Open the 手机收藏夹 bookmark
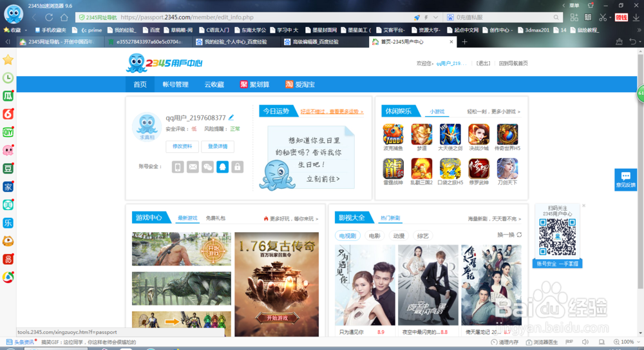The image size is (644, 350). 50,30
